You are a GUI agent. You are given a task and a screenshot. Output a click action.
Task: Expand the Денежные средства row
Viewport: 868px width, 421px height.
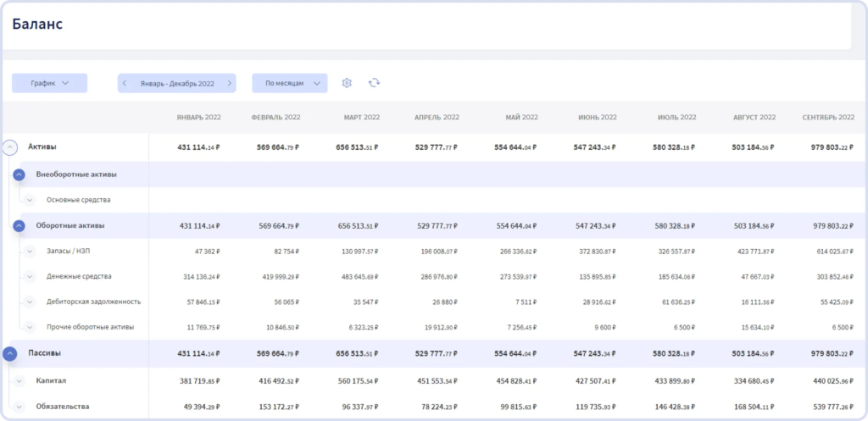pos(30,276)
